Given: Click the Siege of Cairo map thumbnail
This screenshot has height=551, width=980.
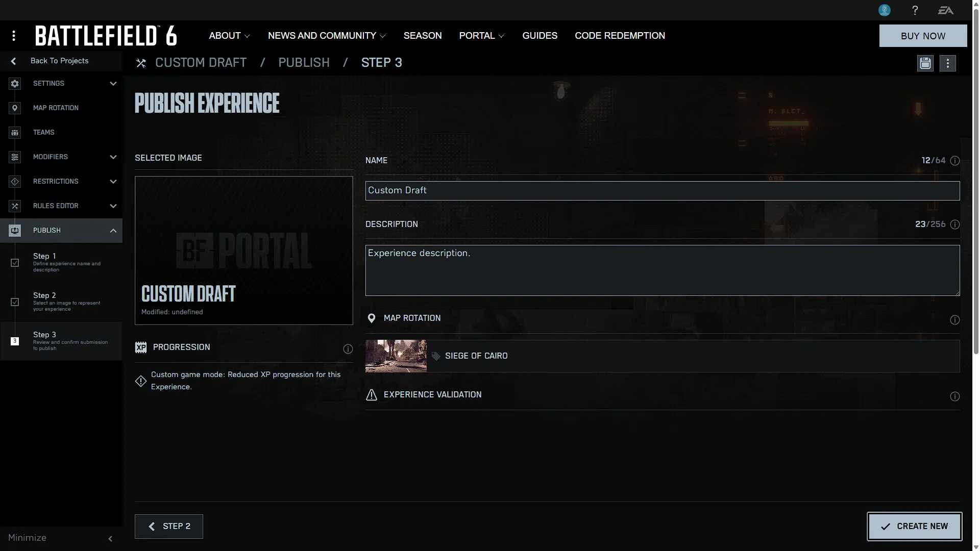Looking at the screenshot, I should [396, 356].
